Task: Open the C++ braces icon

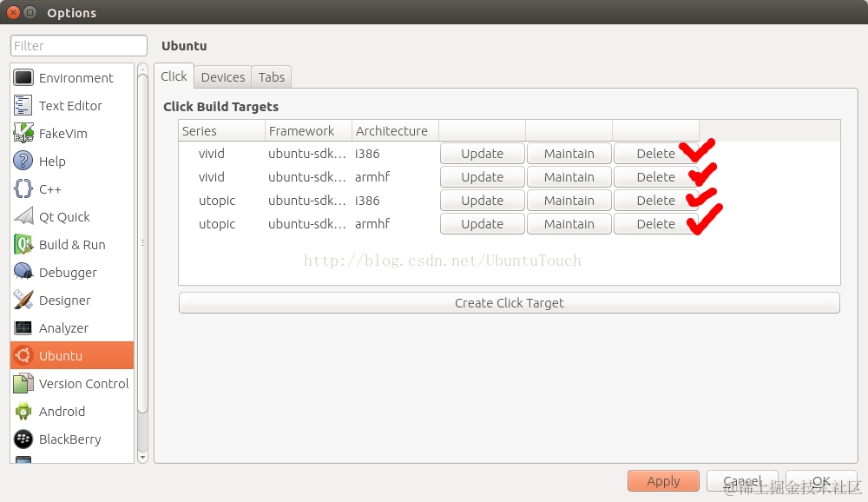Action: 23,189
